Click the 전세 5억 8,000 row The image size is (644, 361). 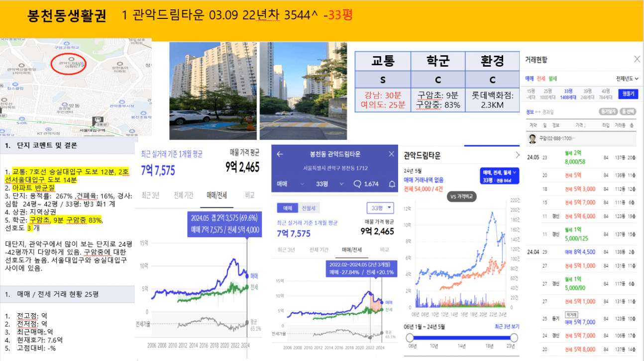tap(581, 349)
